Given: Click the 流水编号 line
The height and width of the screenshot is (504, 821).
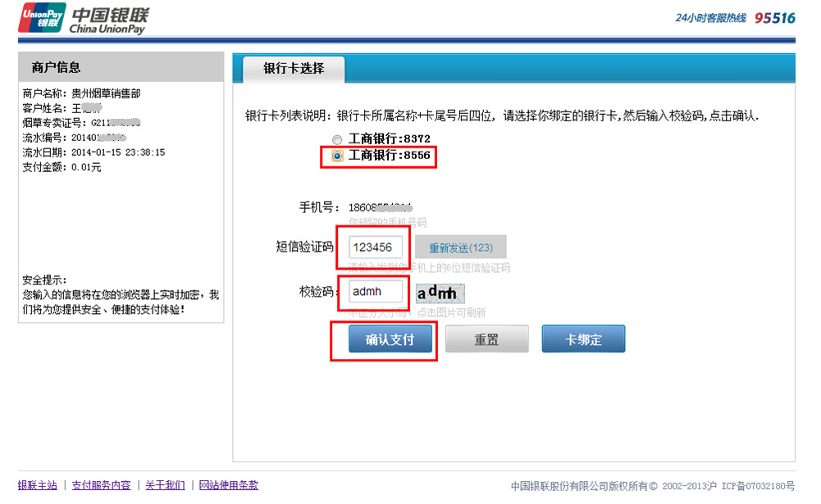Looking at the screenshot, I should click(75, 138).
